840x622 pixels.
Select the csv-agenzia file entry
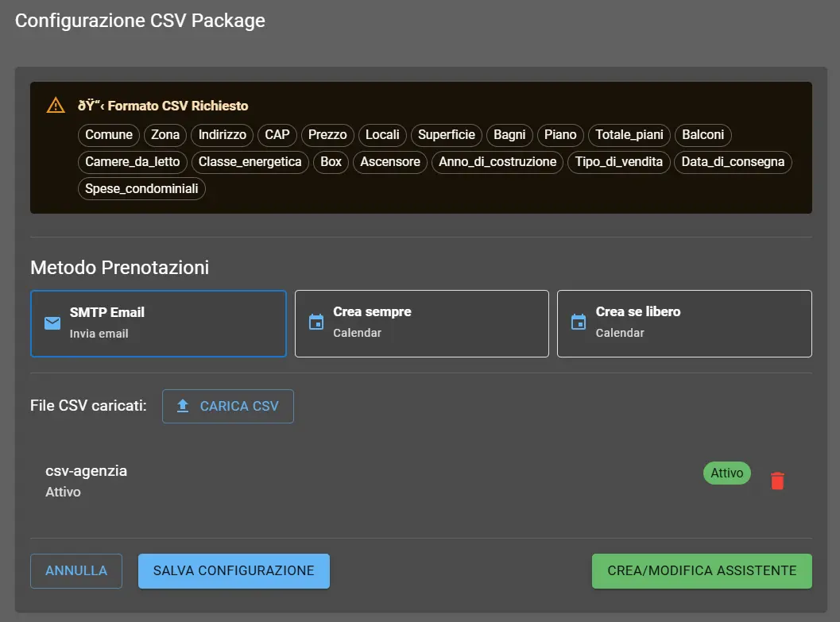tap(86, 470)
